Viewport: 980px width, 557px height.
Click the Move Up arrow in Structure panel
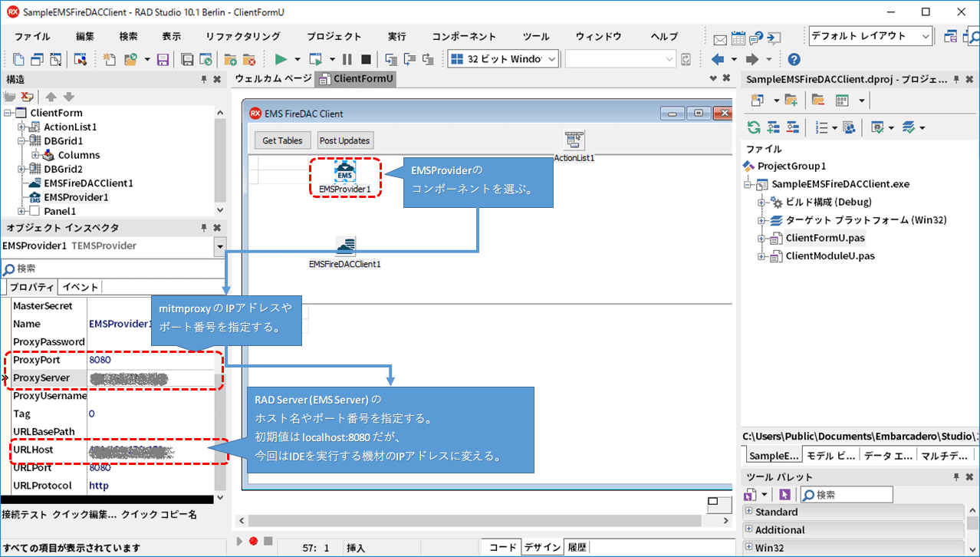click(51, 97)
